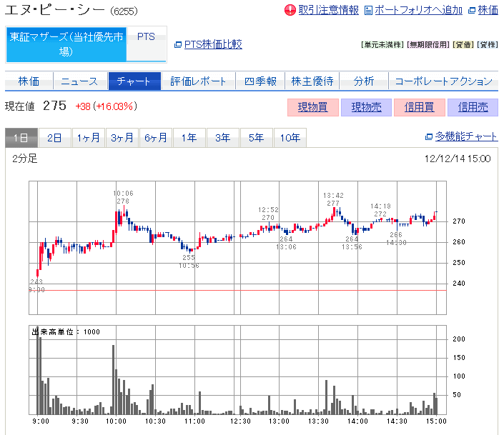Select the 2日 chart period
Screen dimensions: 504x435
(x=54, y=138)
